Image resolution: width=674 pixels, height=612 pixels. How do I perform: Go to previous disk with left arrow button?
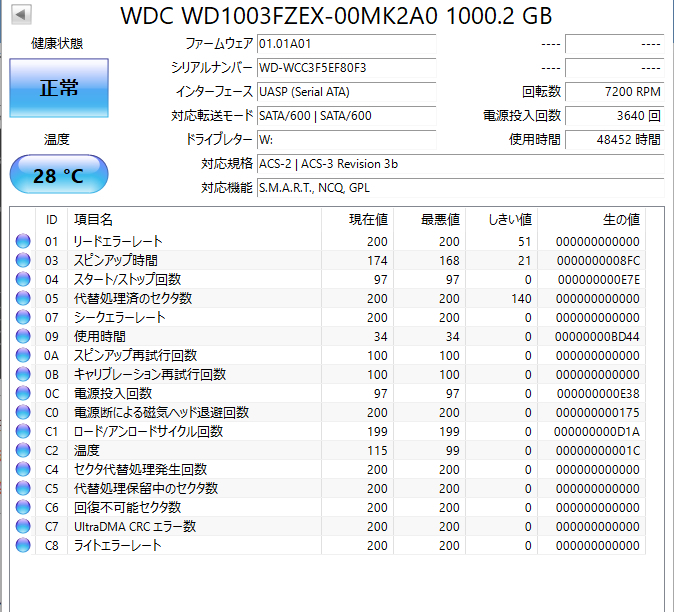pyautogui.click(x=21, y=15)
